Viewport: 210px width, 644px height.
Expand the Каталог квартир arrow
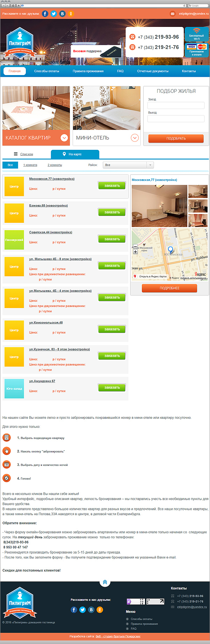click(64, 138)
